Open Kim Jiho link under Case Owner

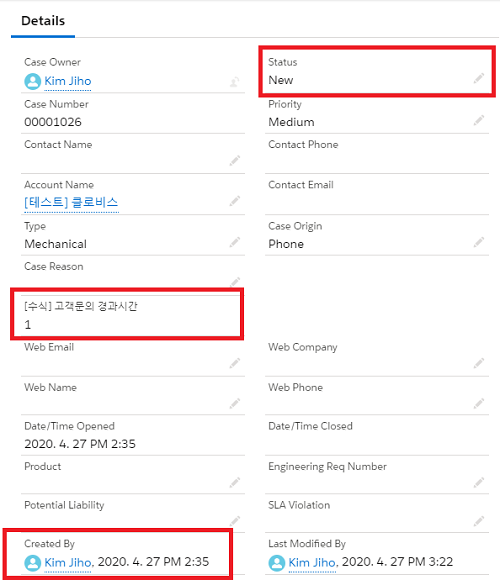pyautogui.click(x=68, y=81)
